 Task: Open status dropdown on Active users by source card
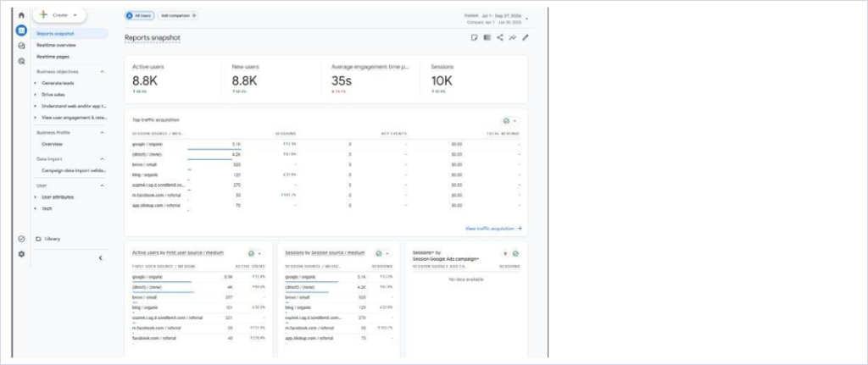click(x=254, y=253)
